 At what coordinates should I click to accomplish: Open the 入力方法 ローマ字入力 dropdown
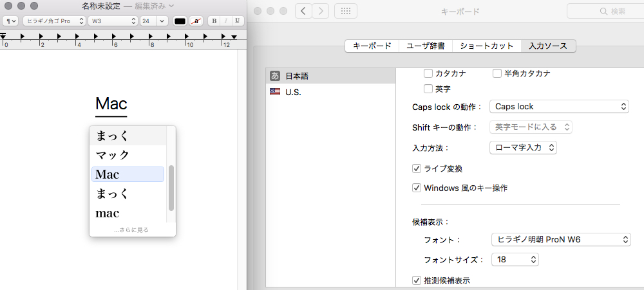coord(523,148)
